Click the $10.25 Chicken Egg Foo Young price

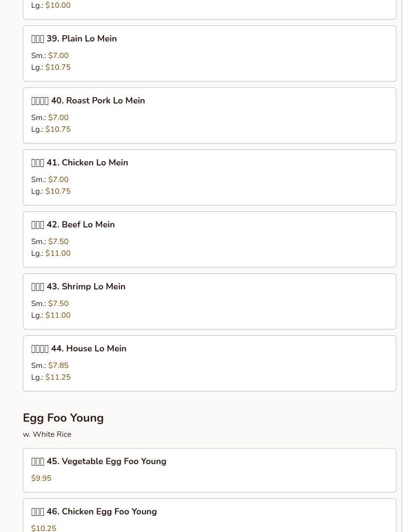pos(43,528)
